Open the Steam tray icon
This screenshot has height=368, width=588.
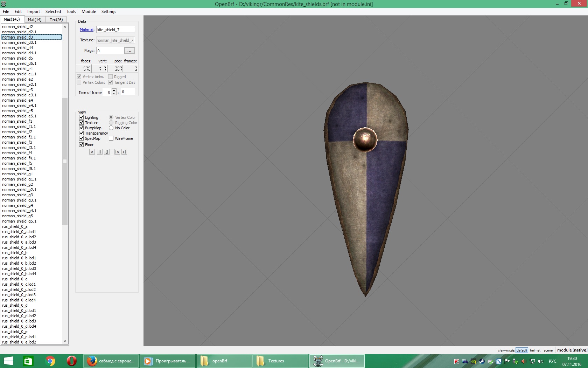point(482,361)
